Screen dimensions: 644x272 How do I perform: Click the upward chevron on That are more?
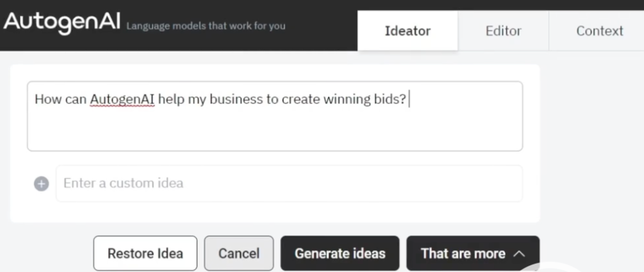pos(519,254)
